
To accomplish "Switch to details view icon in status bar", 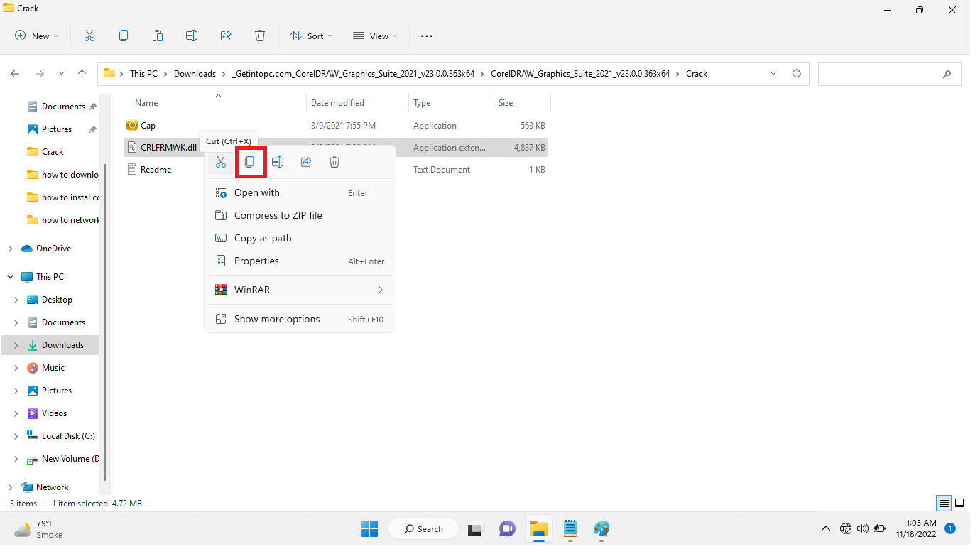I will click(x=944, y=504).
